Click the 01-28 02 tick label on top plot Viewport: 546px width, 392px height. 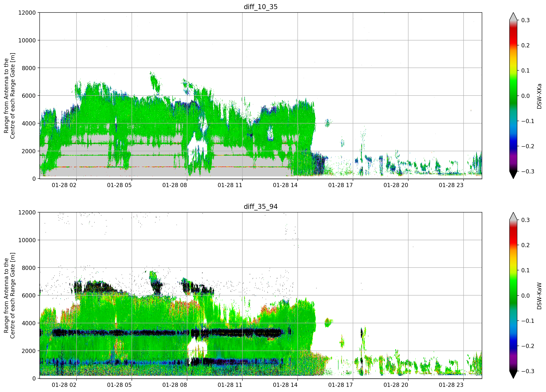coord(64,185)
